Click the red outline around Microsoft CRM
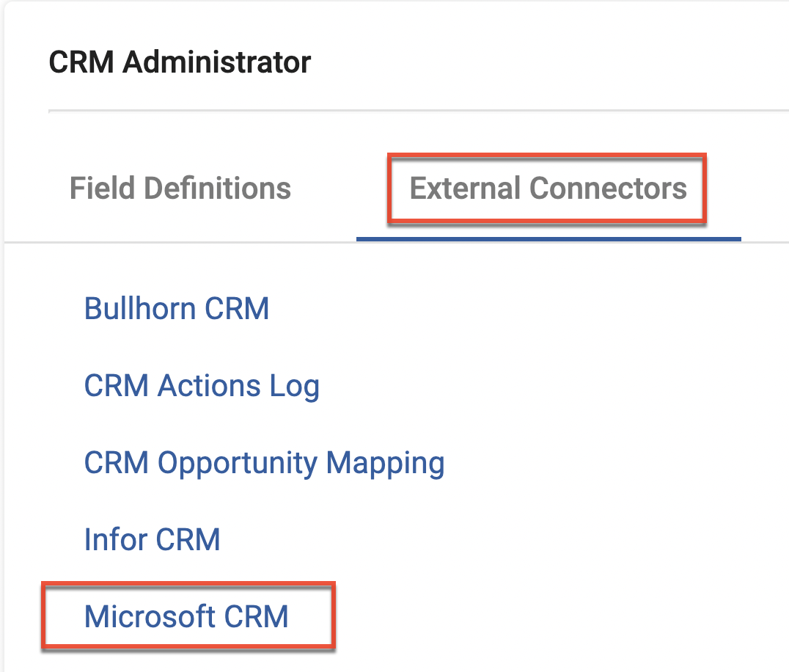 pos(334,615)
